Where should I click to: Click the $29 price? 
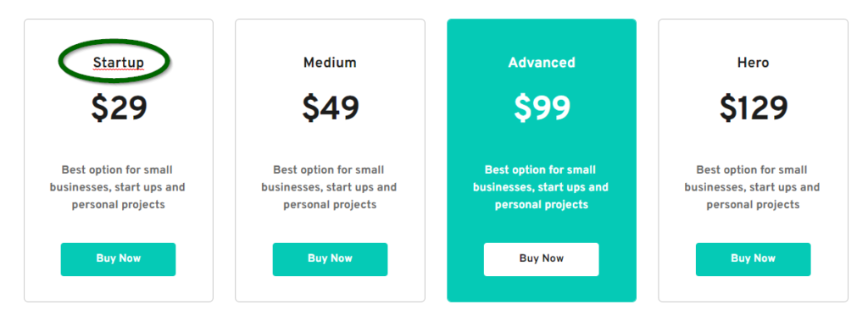pos(119,108)
